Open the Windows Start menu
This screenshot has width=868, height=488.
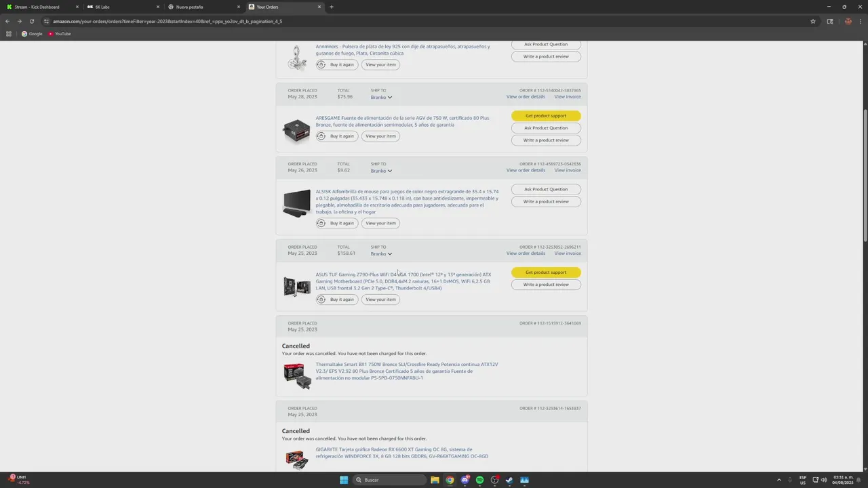point(344,480)
